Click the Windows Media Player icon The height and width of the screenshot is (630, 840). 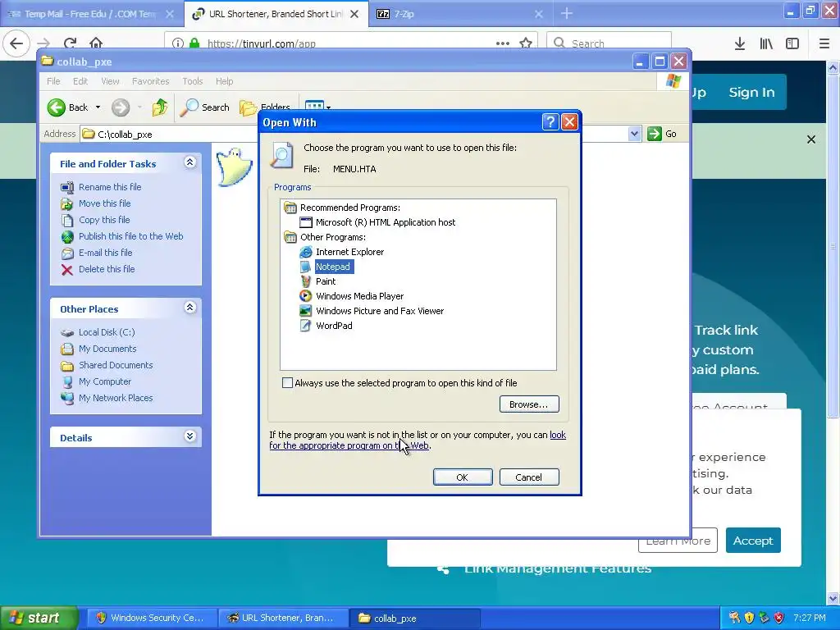[x=305, y=296]
